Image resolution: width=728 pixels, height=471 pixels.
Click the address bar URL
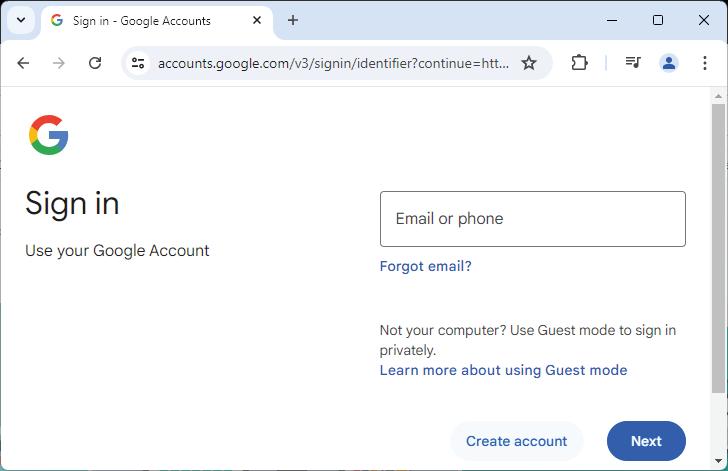coord(333,63)
